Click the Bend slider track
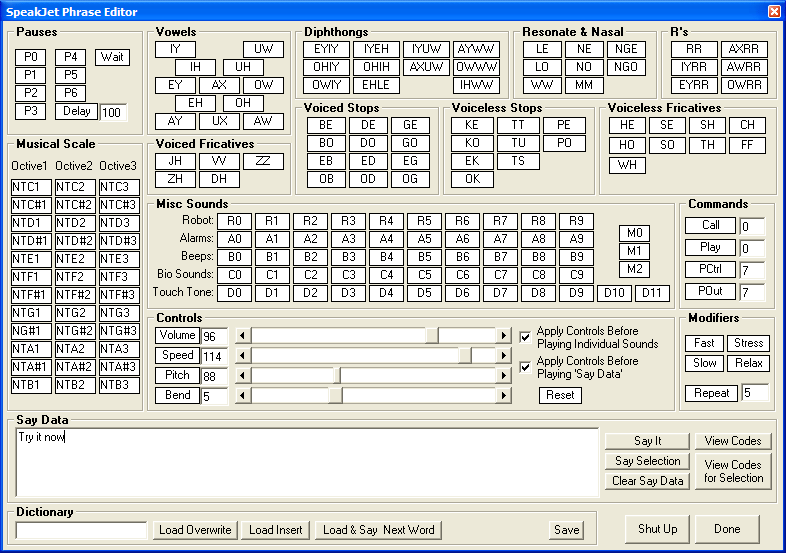Image resolution: width=786 pixels, height=553 pixels. point(420,396)
